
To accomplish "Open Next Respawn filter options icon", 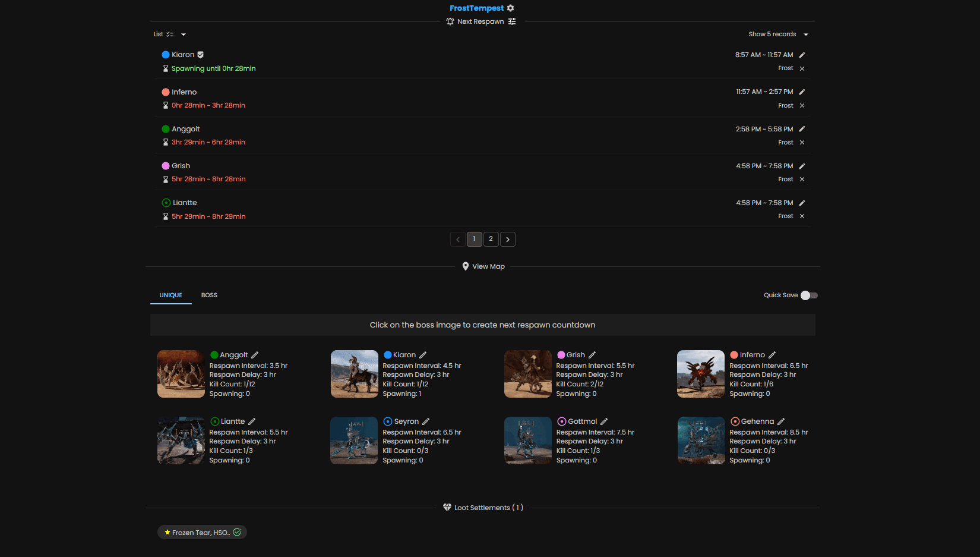I will tap(512, 21).
